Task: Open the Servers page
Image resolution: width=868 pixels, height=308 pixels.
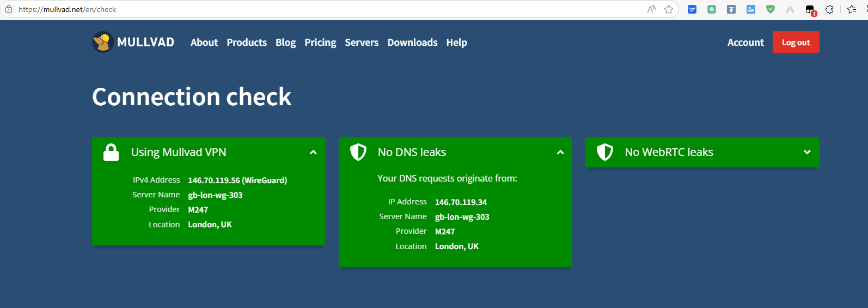Action: (x=362, y=43)
